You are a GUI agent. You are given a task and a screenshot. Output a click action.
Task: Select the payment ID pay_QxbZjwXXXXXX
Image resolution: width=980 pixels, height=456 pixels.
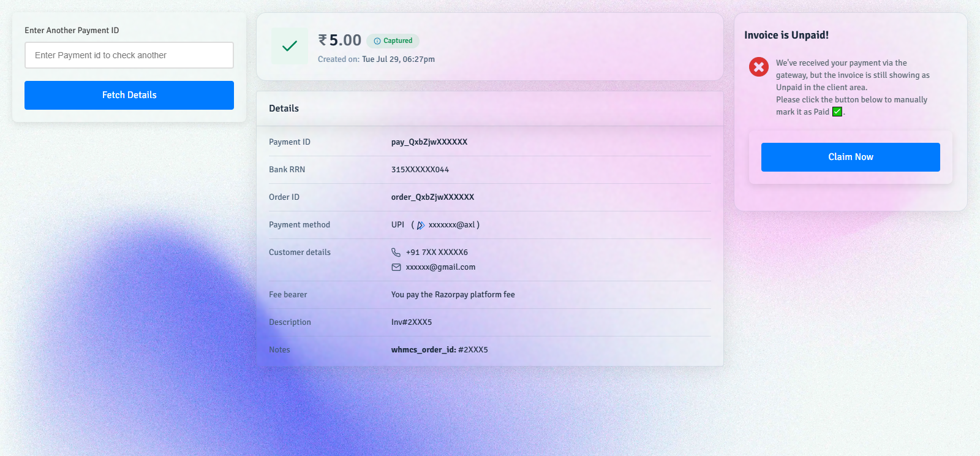(x=429, y=142)
